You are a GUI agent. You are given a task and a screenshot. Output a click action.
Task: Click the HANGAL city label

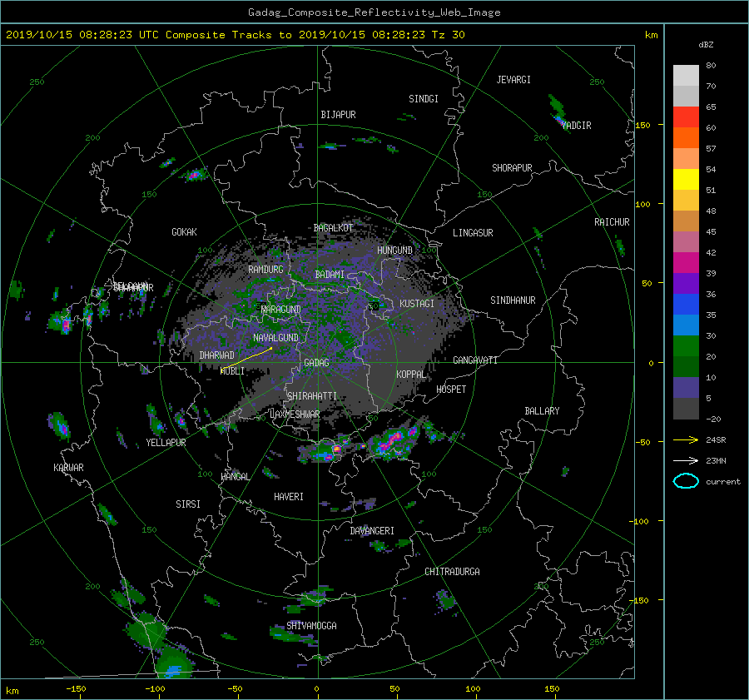click(x=236, y=477)
